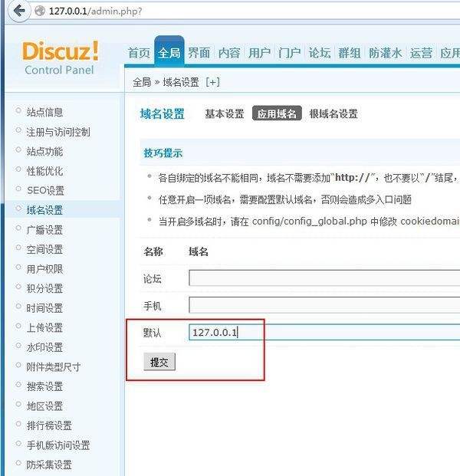The height and width of the screenshot is (476, 460).
Task: Open the 用户 top navigation tab
Action: coord(259,53)
